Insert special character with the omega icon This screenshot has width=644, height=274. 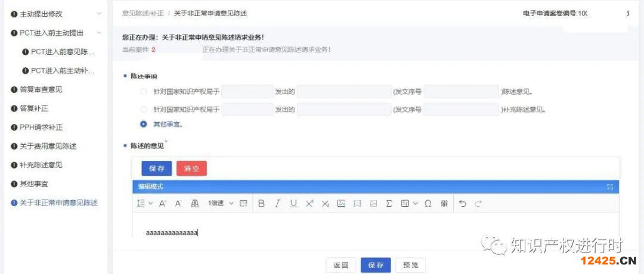coord(428,204)
